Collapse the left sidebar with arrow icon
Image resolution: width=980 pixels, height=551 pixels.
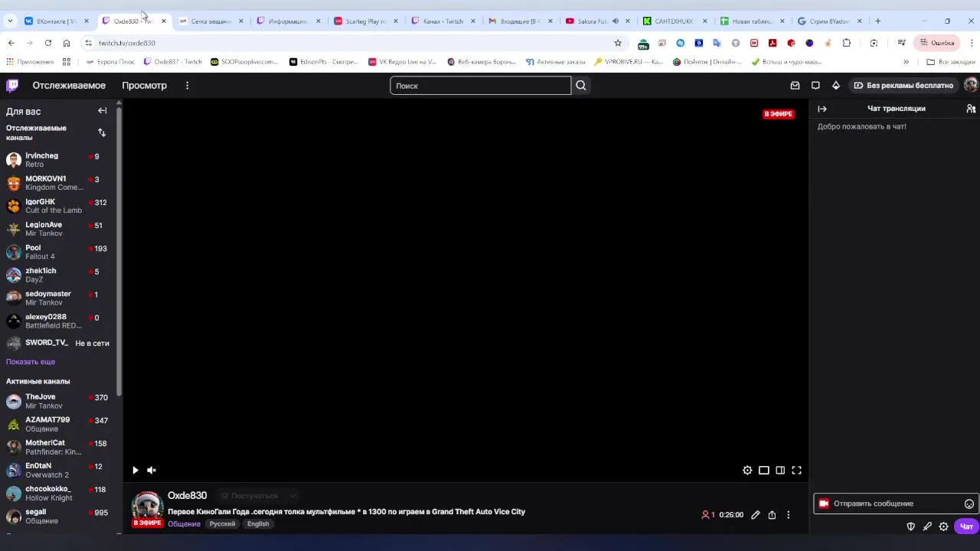pyautogui.click(x=103, y=111)
